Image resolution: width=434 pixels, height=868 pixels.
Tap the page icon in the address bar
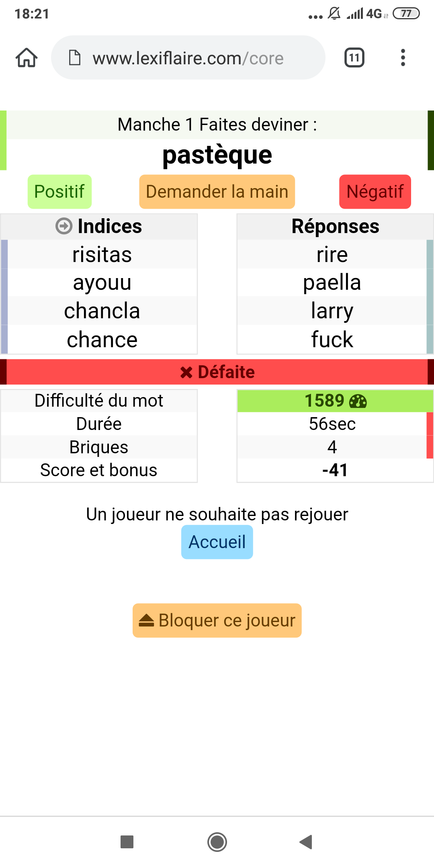[75, 58]
